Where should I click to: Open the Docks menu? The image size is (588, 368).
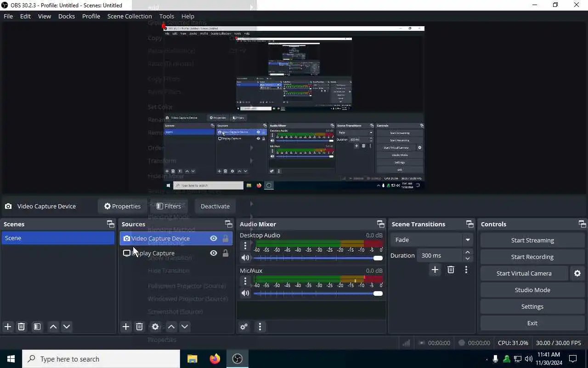pos(67,16)
